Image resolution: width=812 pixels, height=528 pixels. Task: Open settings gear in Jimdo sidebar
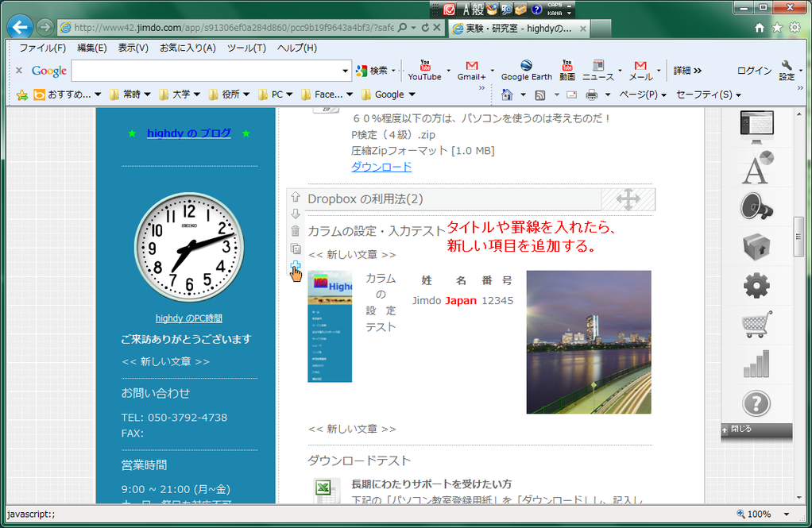pos(756,285)
